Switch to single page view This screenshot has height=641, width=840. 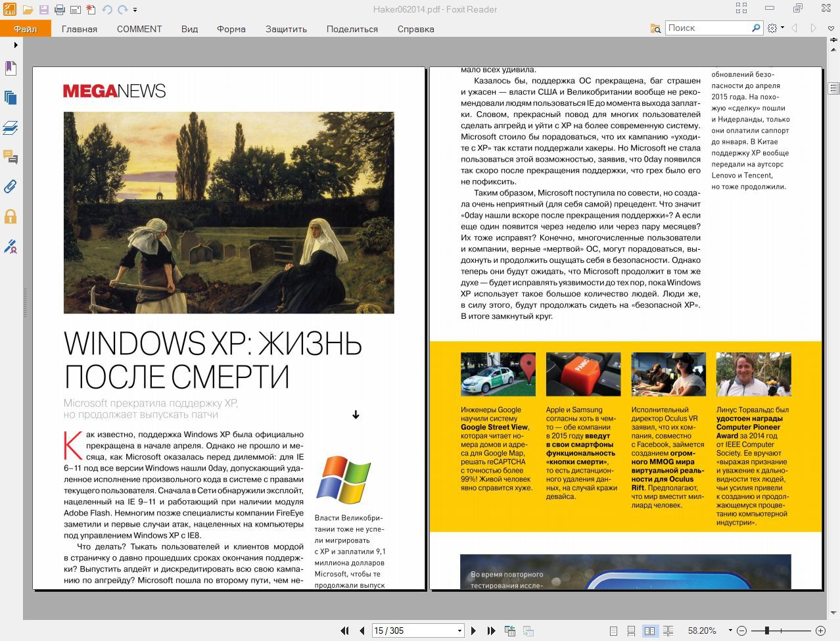coord(613,631)
